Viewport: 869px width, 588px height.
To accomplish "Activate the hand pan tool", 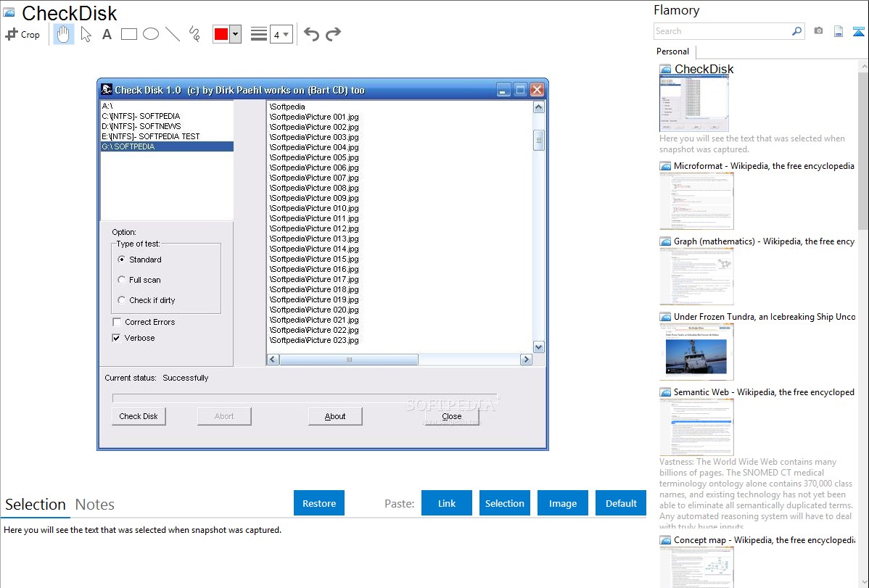I will [x=64, y=34].
